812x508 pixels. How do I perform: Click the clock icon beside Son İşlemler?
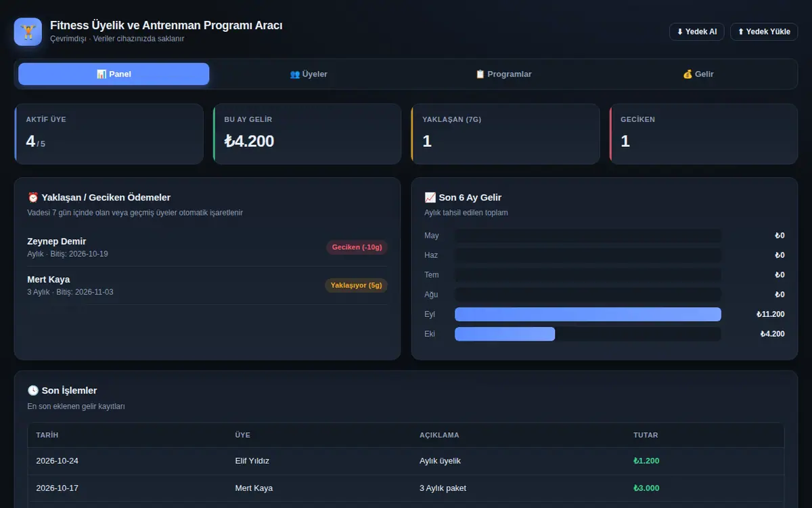(33, 391)
